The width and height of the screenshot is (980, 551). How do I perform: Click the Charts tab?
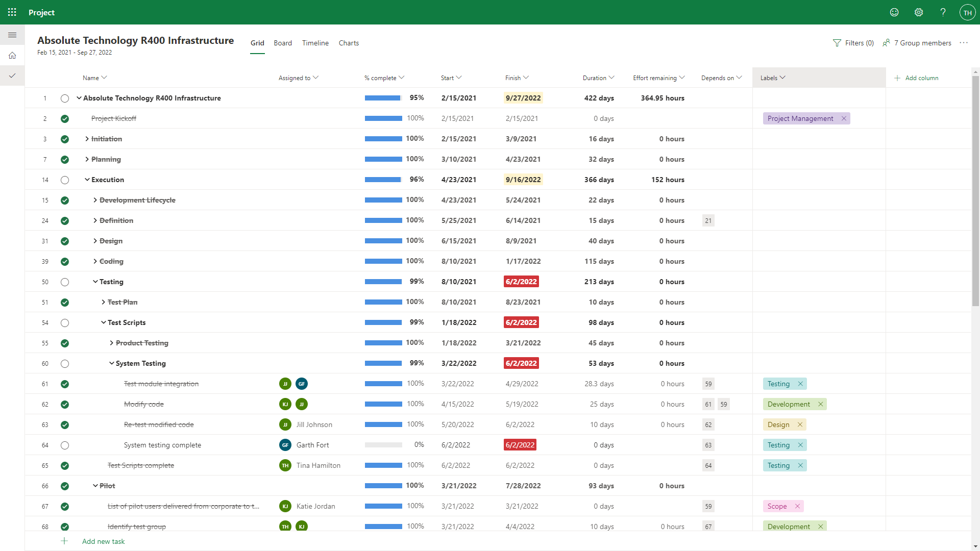pyautogui.click(x=348, y=43)
